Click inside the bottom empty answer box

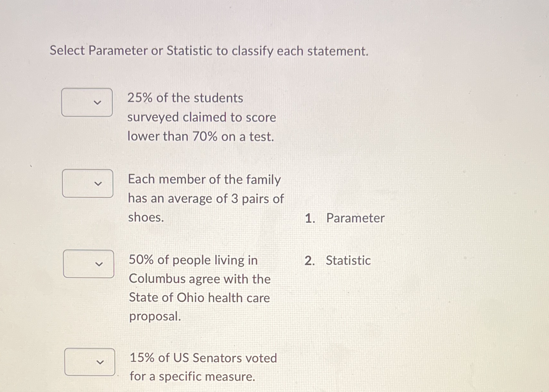pyautogui.click(x=89, y=362)
